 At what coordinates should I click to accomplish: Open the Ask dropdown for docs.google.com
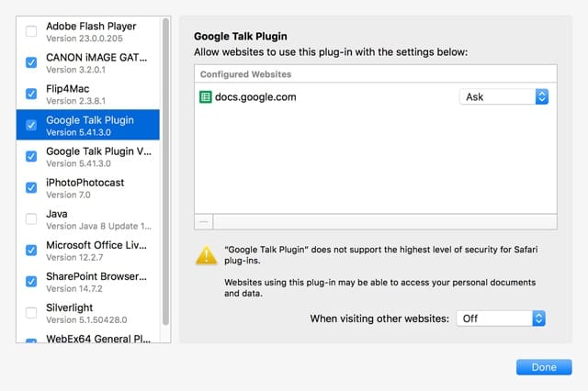(503, 96)
